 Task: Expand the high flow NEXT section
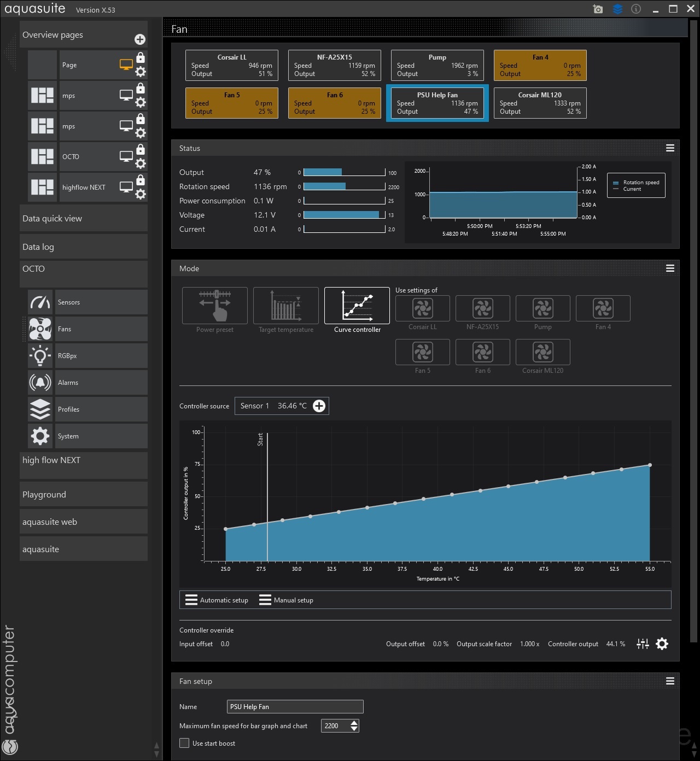coord(84,465)
